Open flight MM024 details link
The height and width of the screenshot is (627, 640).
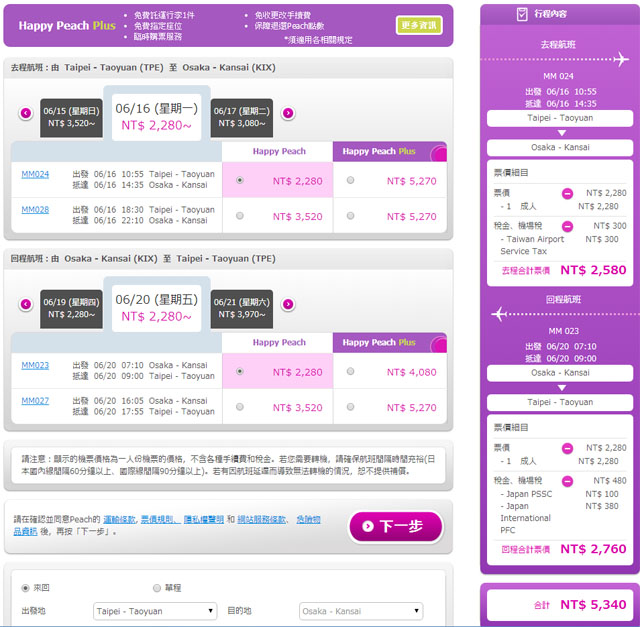pos(35,174)
